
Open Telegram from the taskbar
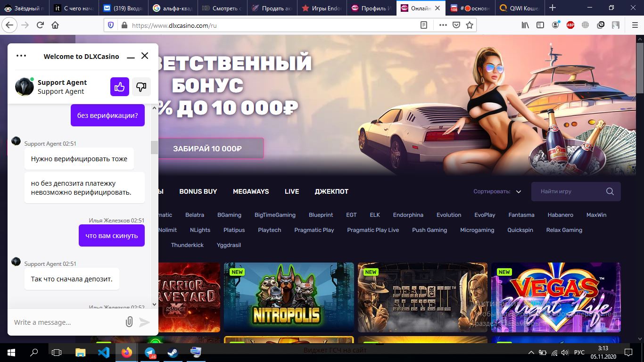coord(150,352)
